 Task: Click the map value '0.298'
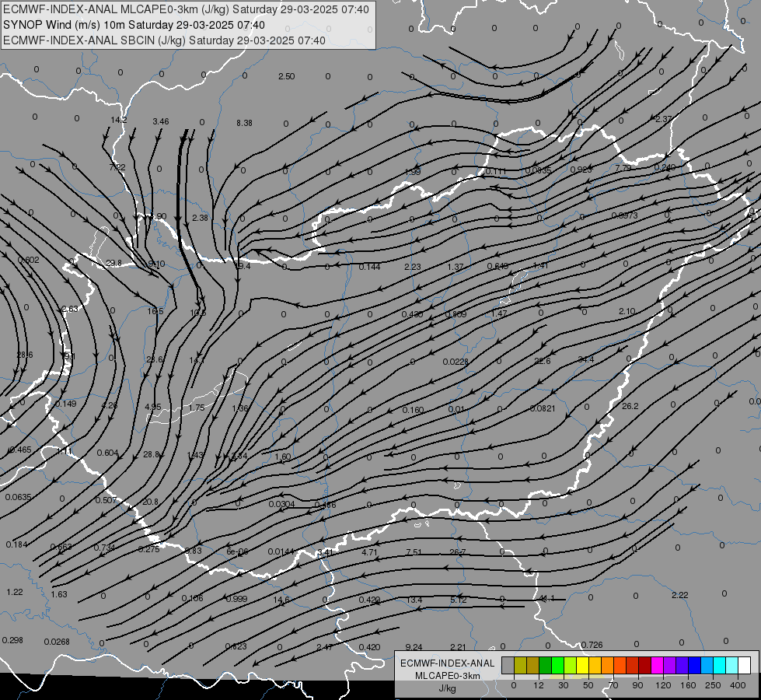coord(12,640)
